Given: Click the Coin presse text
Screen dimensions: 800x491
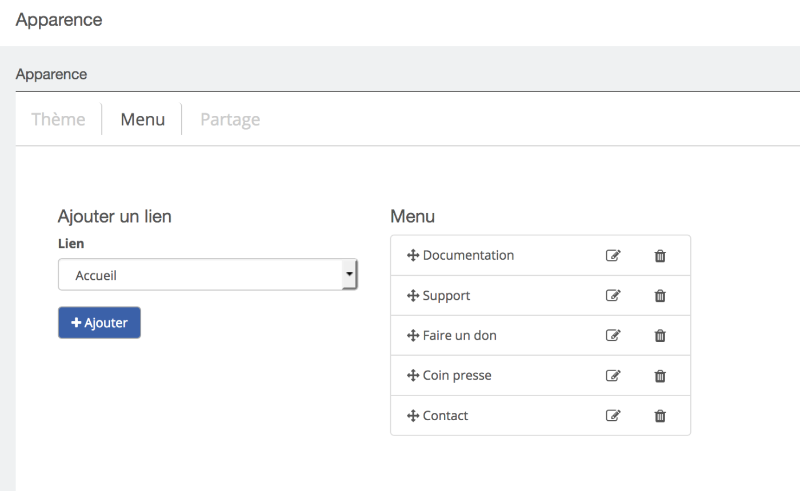Looking at the screenshot, I should (457, 376).
